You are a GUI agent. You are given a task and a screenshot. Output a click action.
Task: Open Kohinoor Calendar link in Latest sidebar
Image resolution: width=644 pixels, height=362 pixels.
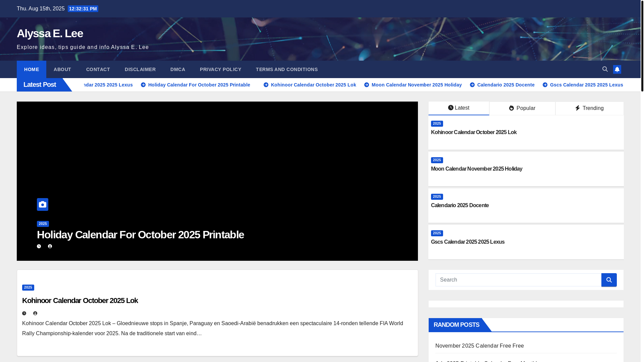click(x=474, y=132)
